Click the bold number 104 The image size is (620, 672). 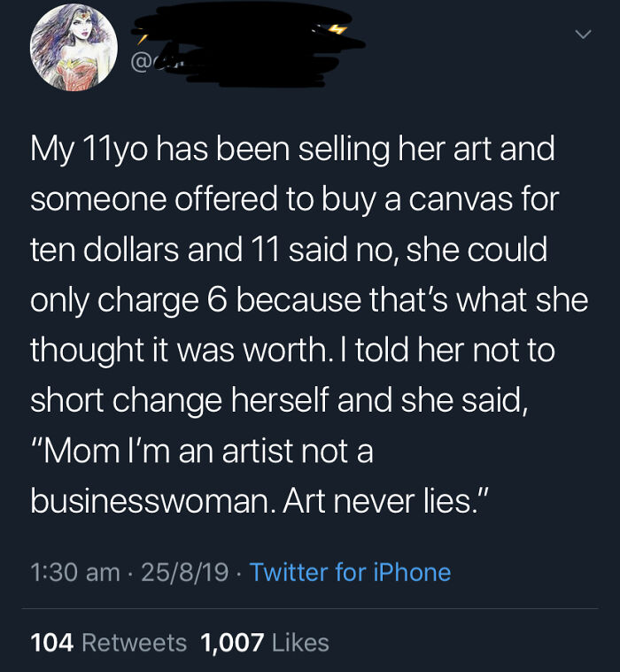tap(52, 643)
